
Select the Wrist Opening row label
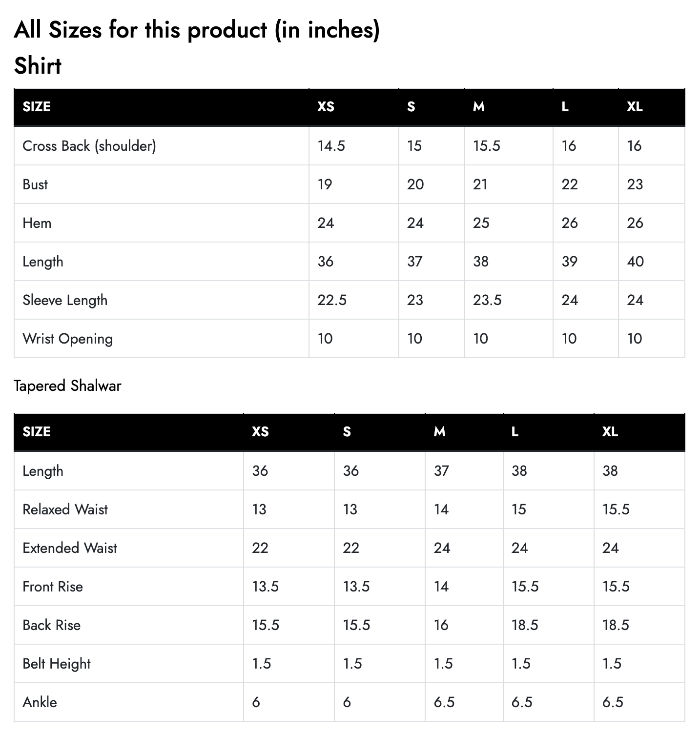click(x=67, y=339)
